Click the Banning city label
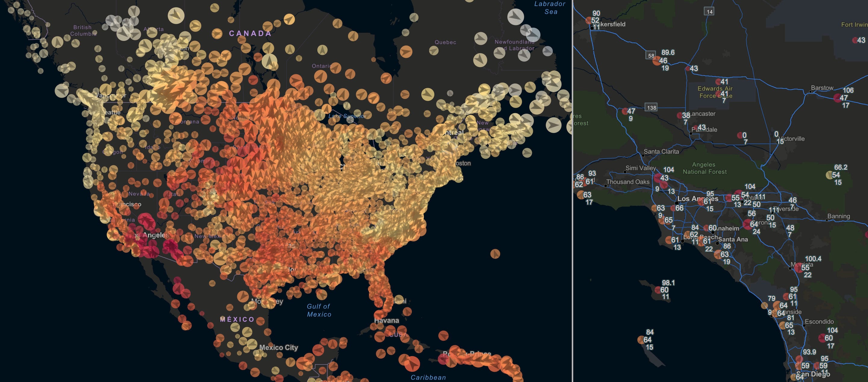The width and height of the screenshot is (868, 382). pyautogui.click(x=838, y=216)
